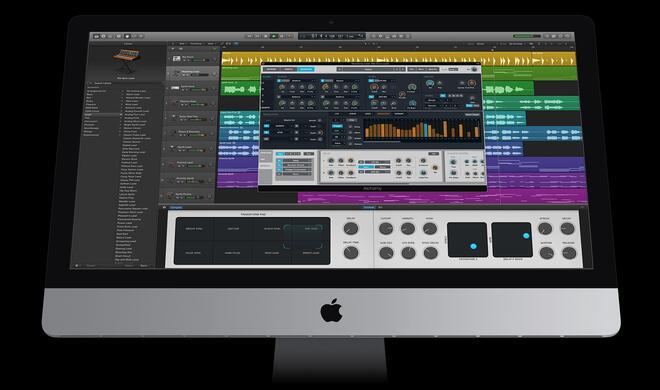Adjust the master volume slider in control bar
The image size is (660, 390).
[527, 36]
